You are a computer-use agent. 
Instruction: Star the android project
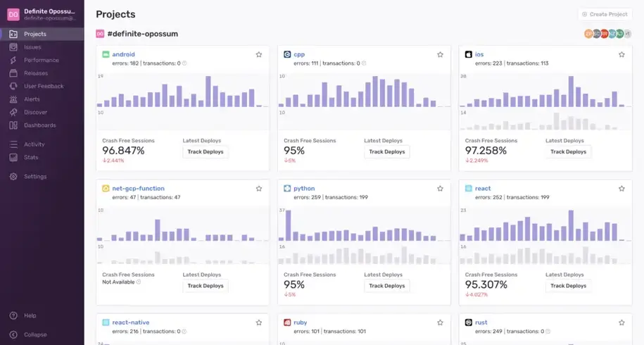click(x=259, y=54)
